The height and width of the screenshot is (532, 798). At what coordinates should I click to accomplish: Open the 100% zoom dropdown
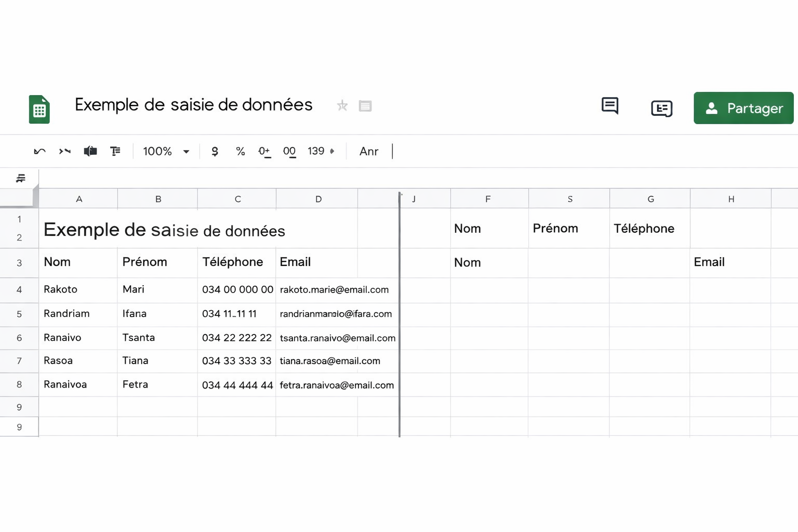166,151
